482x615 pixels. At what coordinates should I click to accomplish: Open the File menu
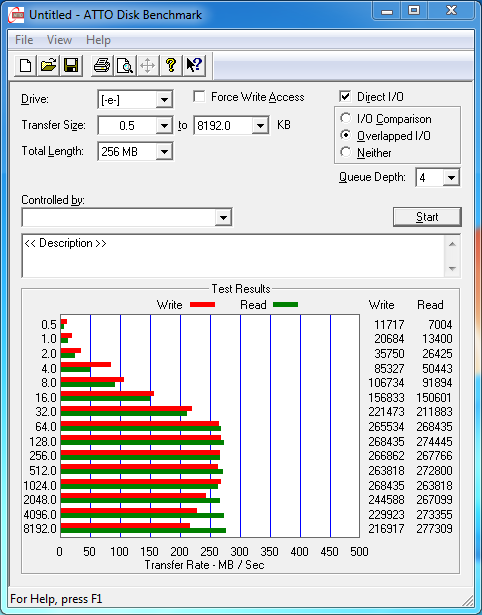[24, 40]
